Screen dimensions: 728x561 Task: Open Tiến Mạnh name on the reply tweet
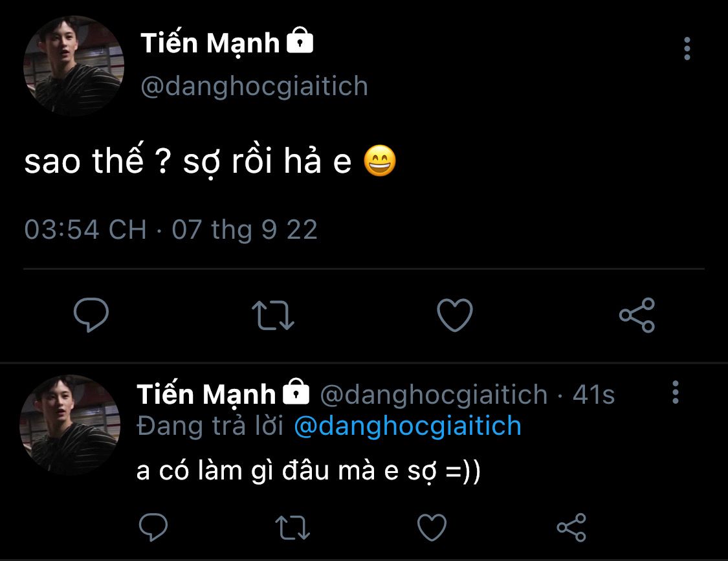(x=206, y=393)
